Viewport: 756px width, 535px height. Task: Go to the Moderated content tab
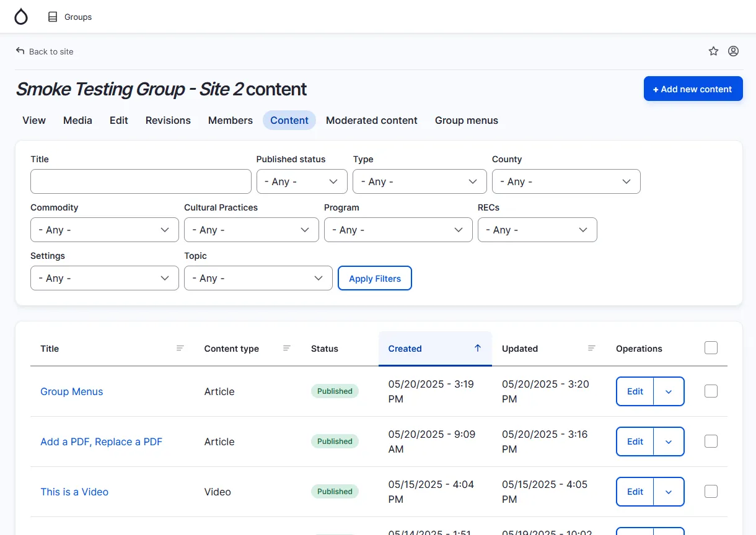click(x=372, y=120)
